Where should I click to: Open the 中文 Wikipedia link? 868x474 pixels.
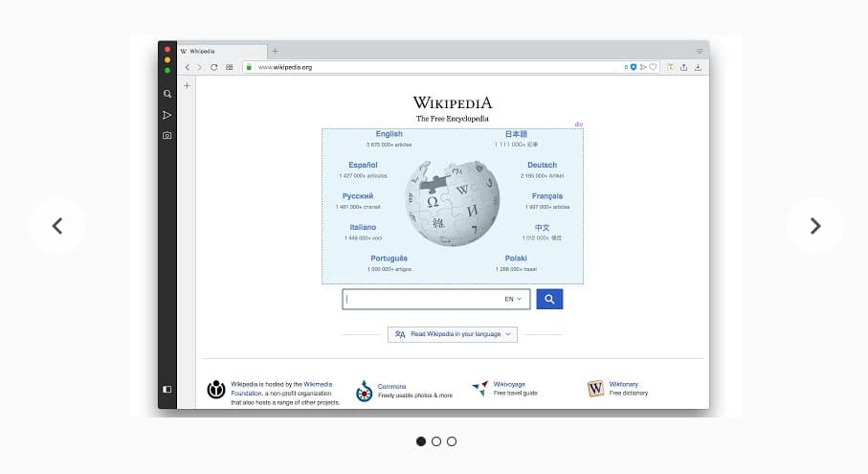[x=542, y=227]
